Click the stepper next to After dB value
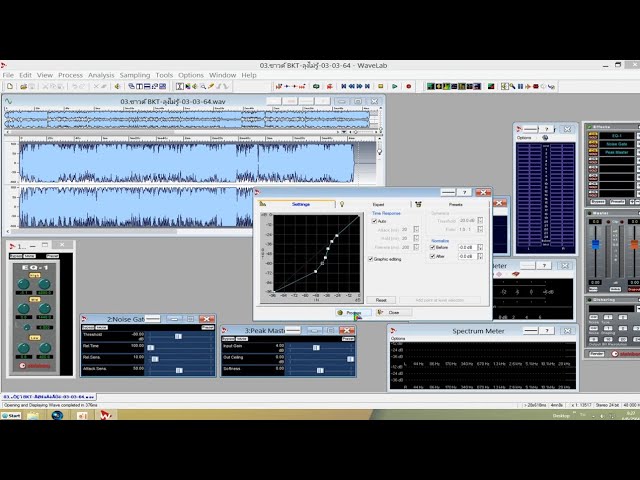This screenshot has height=480, width=640. [480, 256]
